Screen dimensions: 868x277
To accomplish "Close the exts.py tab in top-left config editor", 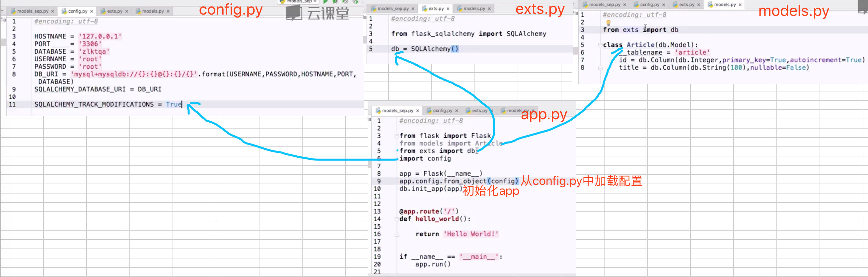I will (x=127, y=12).
